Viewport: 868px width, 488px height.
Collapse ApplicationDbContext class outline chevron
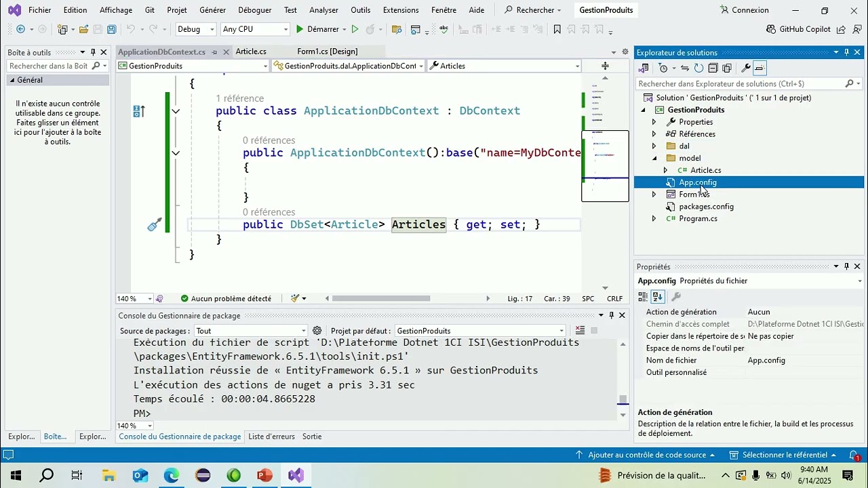point(176,111)
